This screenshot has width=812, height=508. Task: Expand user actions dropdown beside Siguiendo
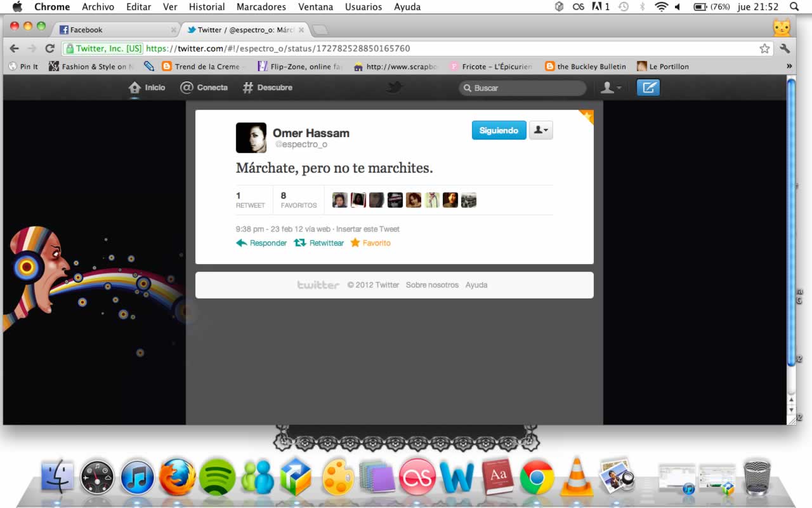(541, 130)
